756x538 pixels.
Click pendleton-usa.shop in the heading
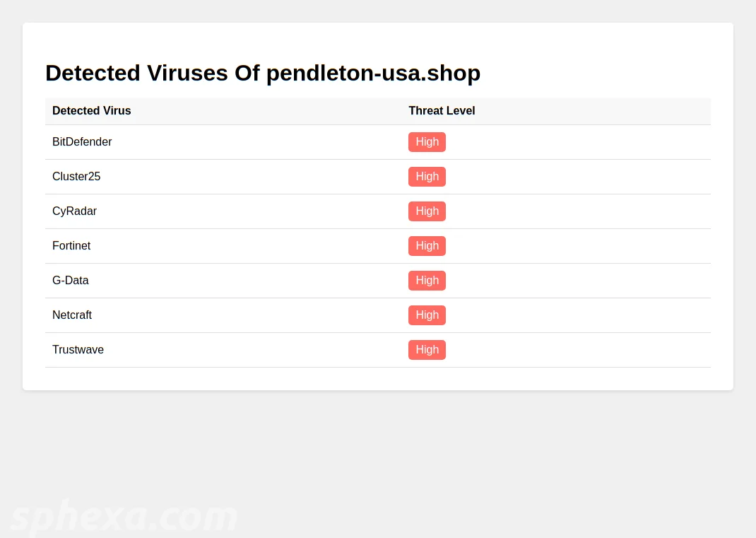373,74
